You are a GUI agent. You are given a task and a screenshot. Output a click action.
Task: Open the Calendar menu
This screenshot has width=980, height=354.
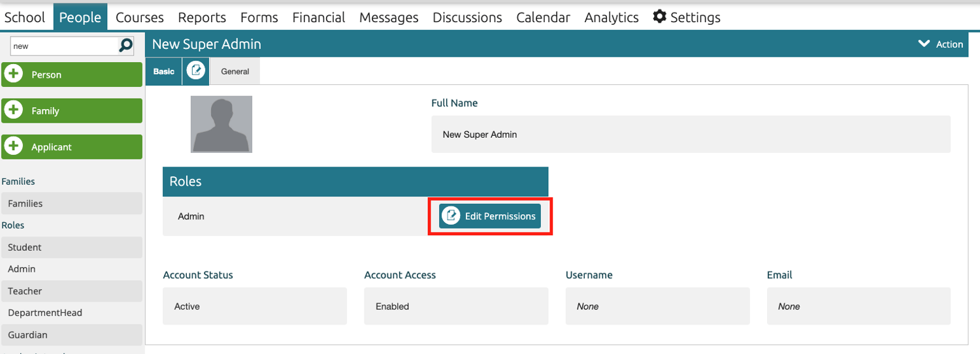[543, 18]
